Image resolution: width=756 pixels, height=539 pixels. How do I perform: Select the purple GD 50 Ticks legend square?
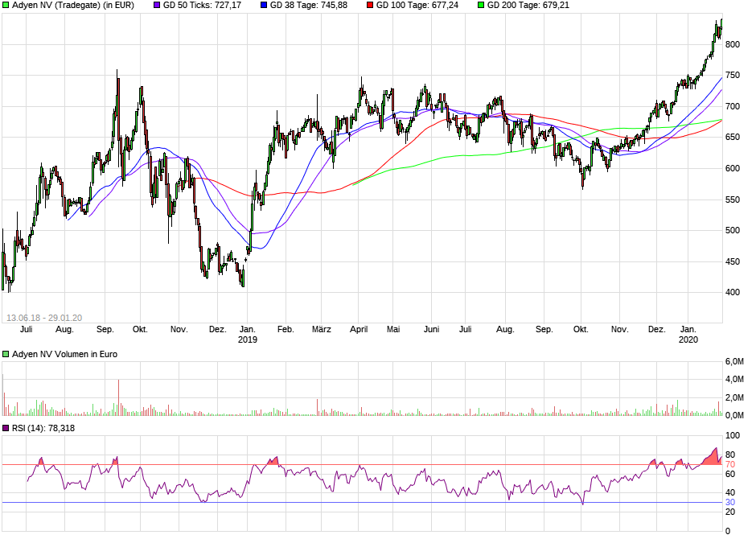tap(155, 6)
